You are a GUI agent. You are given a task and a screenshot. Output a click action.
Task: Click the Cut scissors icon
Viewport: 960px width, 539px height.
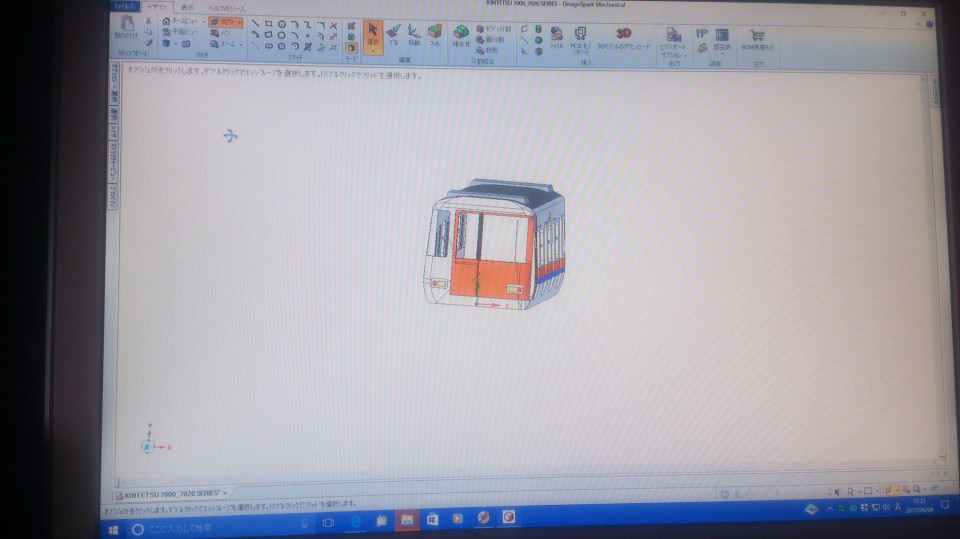point(148,21)
